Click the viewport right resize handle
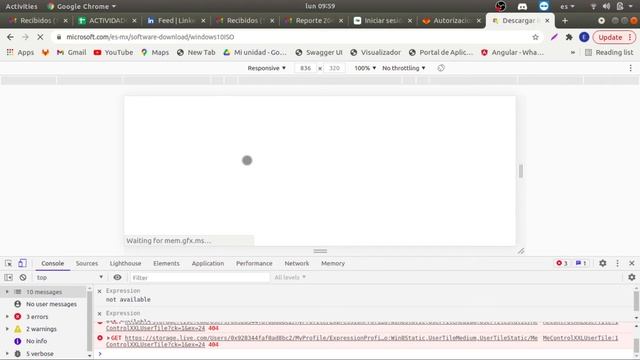The width and height of the screenshot is (640, 360). pos(520,171)
